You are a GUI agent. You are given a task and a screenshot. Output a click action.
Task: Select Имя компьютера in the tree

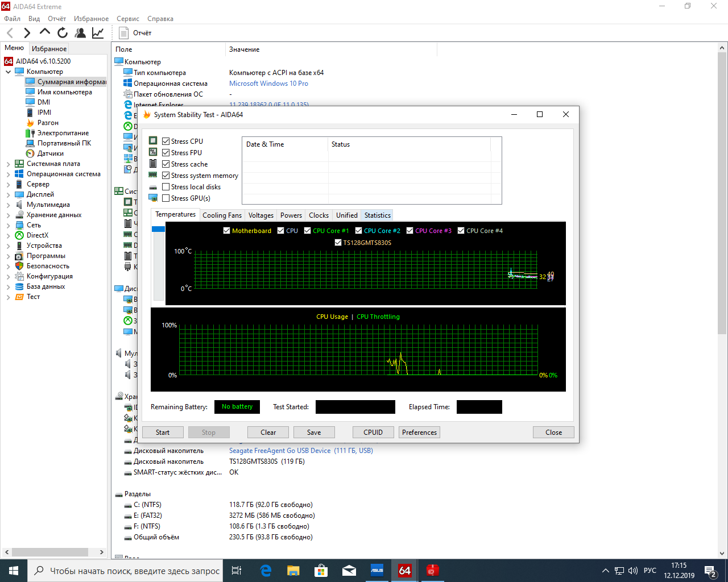point(64,92)
